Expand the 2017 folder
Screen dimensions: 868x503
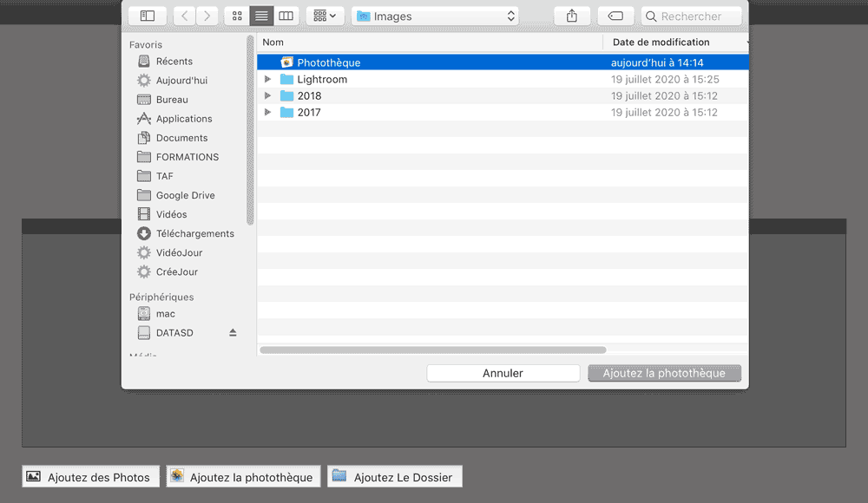click(269, 112)
